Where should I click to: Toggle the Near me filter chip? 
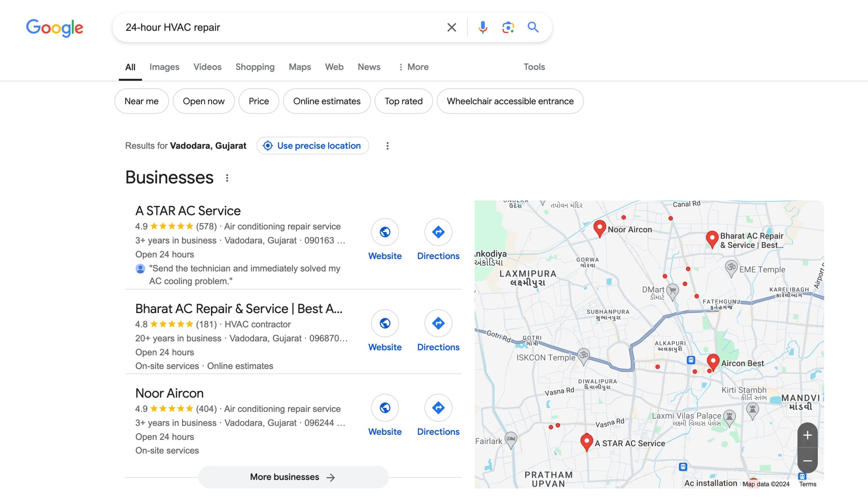pyautogui.click(x=141, y=101)
